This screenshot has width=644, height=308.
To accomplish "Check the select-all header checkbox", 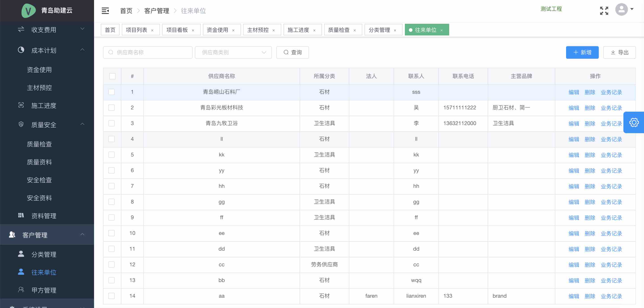I will tap(112, 76).
